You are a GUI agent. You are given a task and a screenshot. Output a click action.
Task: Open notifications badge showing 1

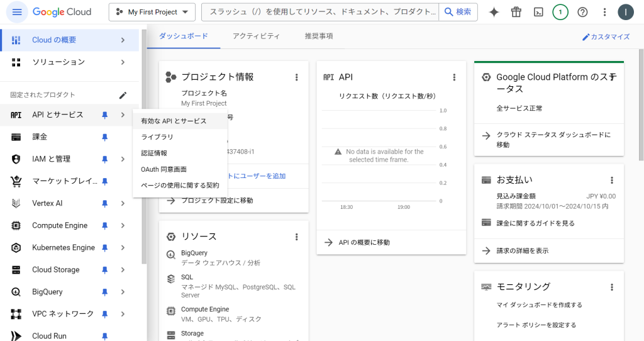click(x=560, y=13)
